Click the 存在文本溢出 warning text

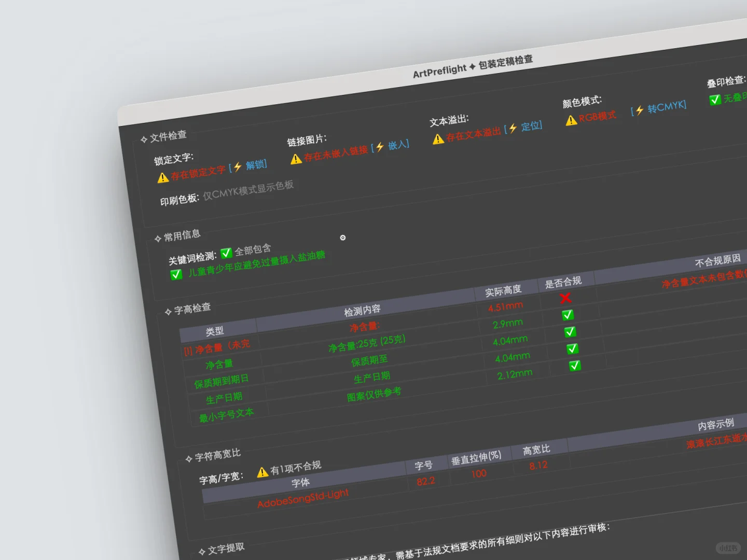(x=474, y=134)
